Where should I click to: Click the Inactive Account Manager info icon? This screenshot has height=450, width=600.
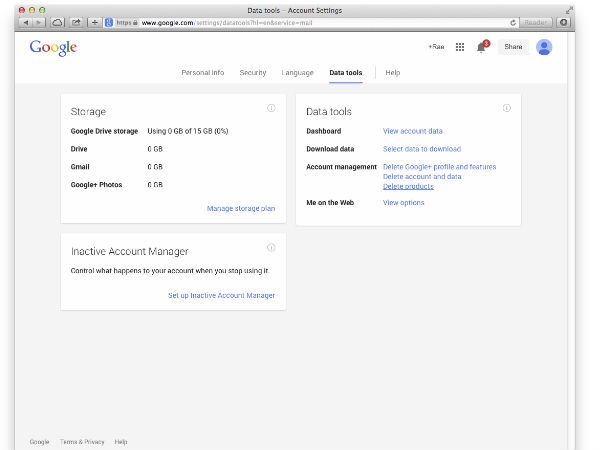pos(271,248)
